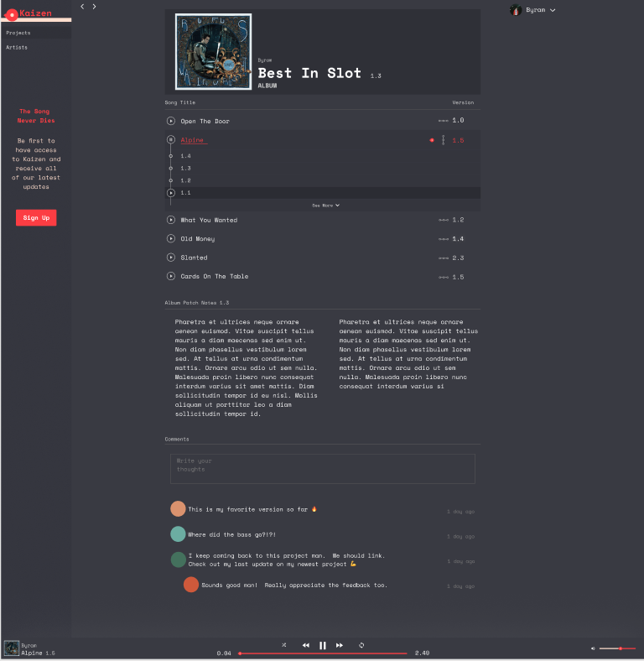
Task: Open the Alpine song link
Action: [x=192, y=140]
